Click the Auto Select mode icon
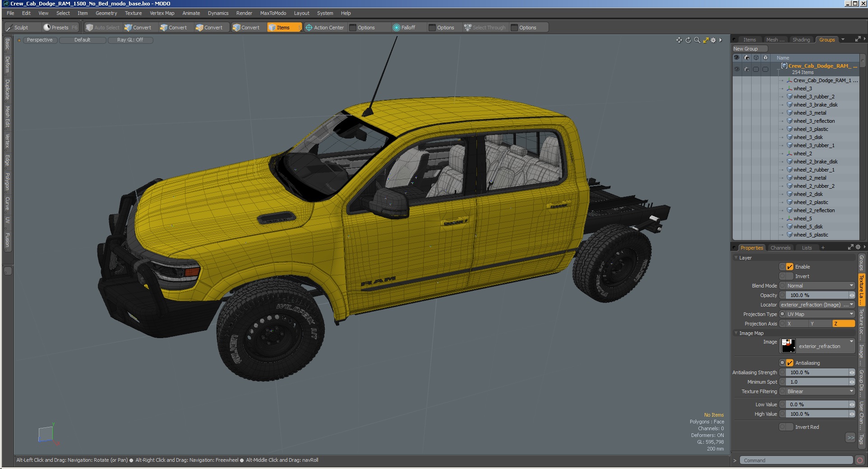868x469 pixels. [89, 28]
